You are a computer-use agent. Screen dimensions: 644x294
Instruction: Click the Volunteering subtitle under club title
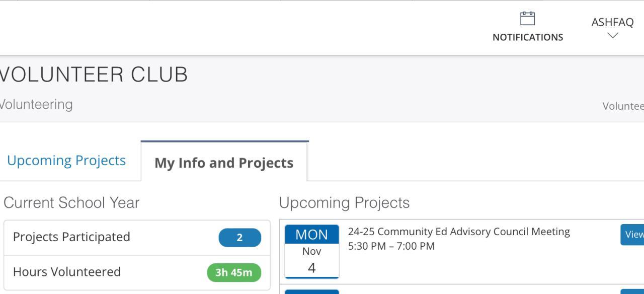[x=36, y=104]
